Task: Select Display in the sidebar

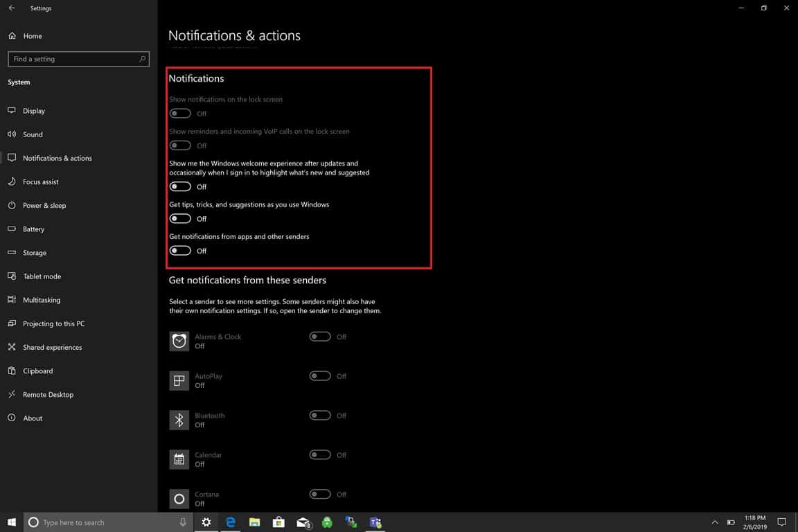Action: tap(33, 111)
